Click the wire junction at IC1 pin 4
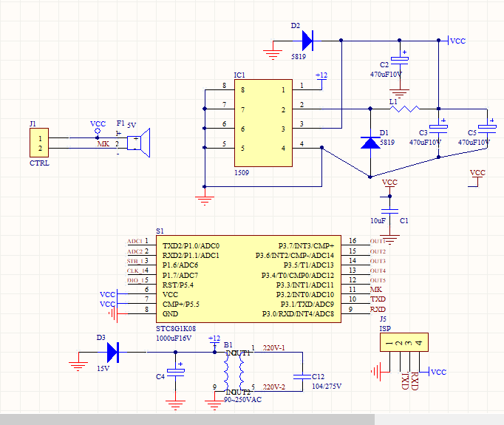The width and height of the screenshot is (504, 425). pyautogui.click(x=321, y=148)
